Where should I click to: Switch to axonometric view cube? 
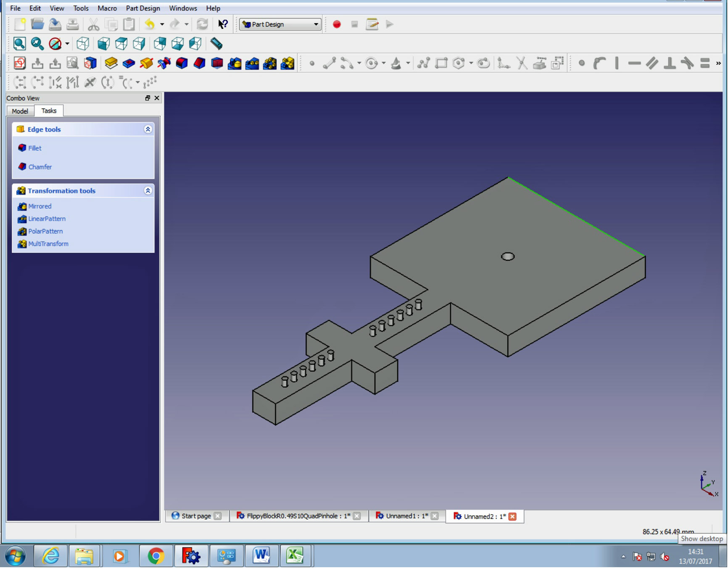[83, 43]
